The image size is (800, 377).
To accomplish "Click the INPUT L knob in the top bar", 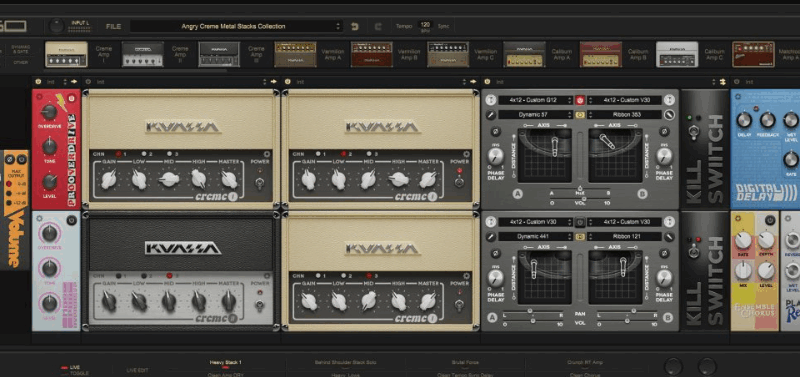I will (x=57, y=26).
